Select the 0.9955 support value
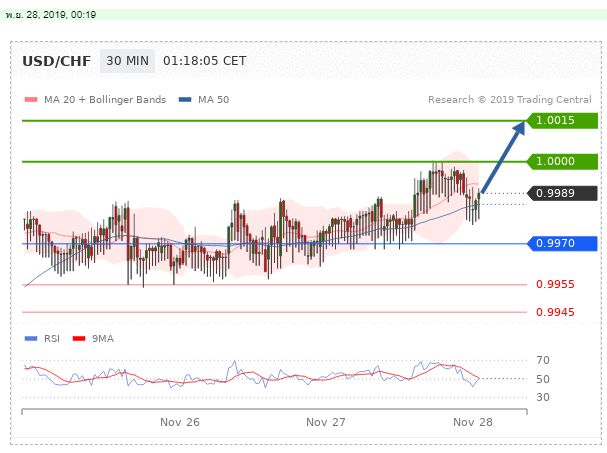 (x=555, y=285)
